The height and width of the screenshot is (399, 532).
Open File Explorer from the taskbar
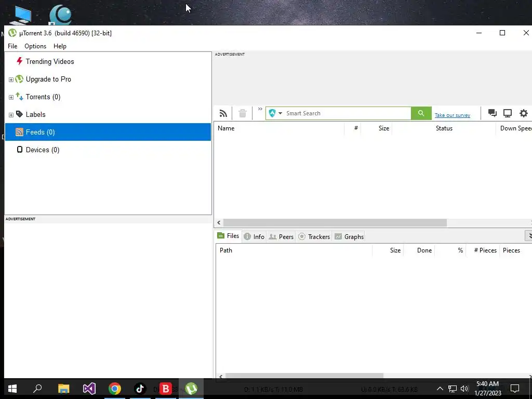63,389
